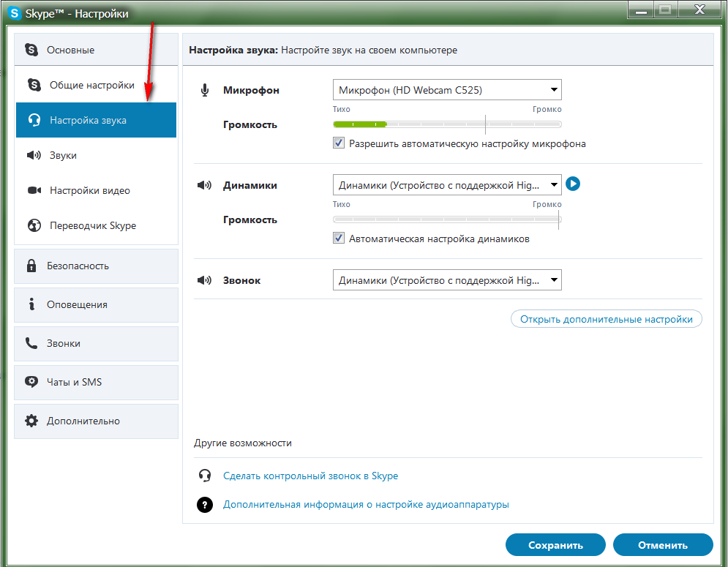Click the padlock icon beside Безопасность
This screenshot has width=728, height=567.
[x=31, y=266]
